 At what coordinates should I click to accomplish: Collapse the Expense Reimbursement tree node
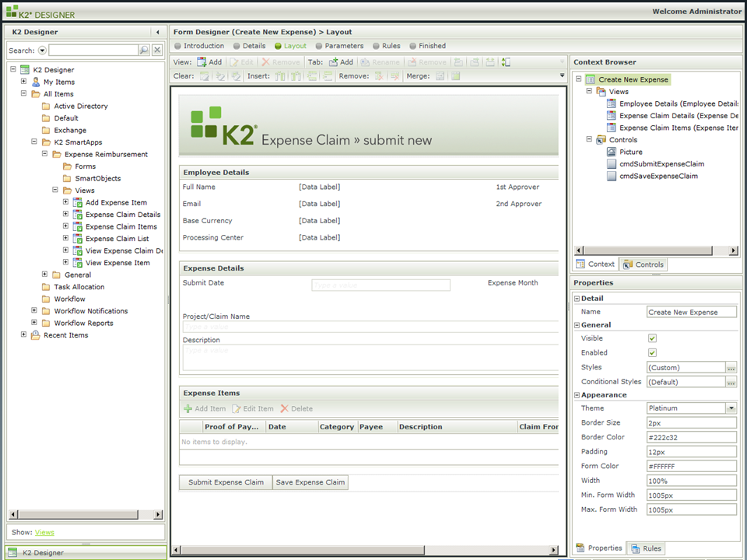coord(44,154)
